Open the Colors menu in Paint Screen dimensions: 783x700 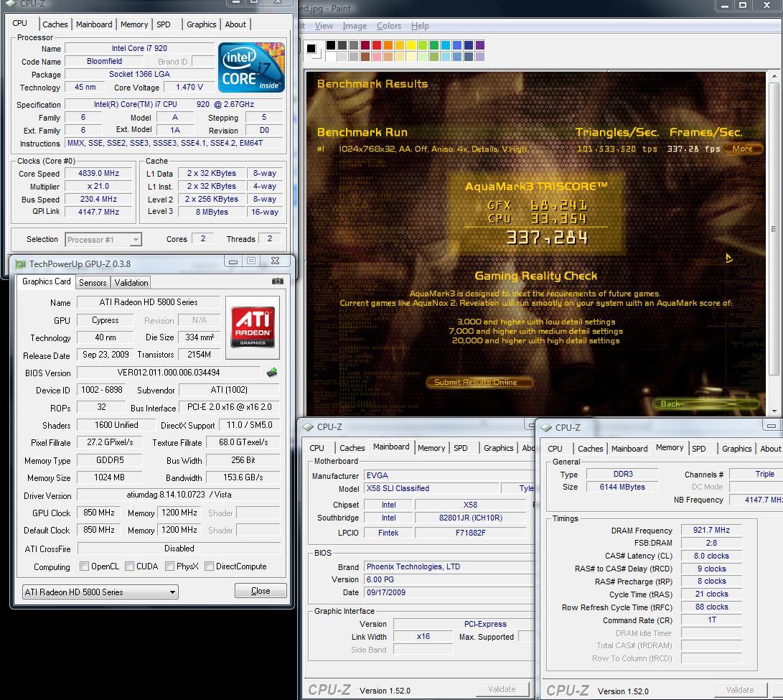pyautogui.click(x=388, y=26)
